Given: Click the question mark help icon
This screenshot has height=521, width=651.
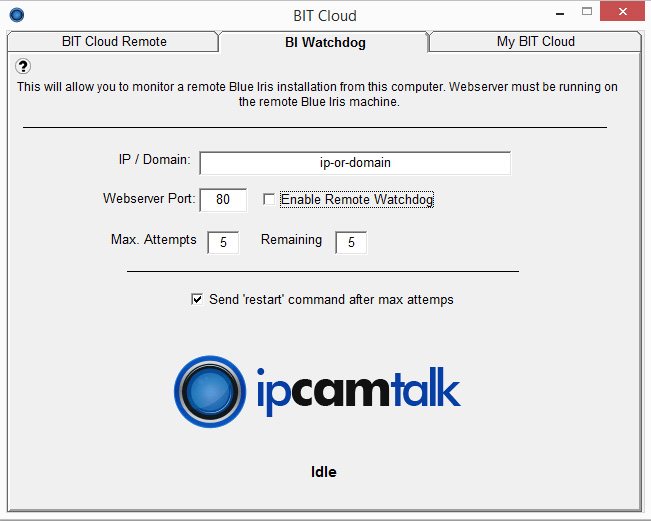Looking at the screenshot, I should point(24,66).
